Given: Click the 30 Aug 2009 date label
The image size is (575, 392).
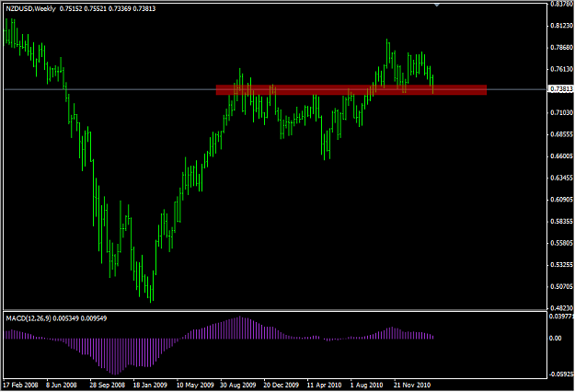Looking at the screenshot, I should coord(238,385).
